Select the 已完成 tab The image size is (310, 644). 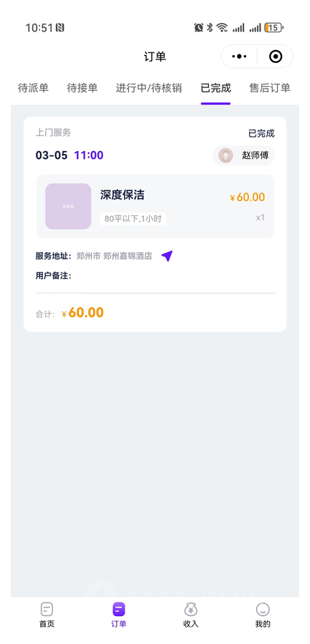point(215,88)
